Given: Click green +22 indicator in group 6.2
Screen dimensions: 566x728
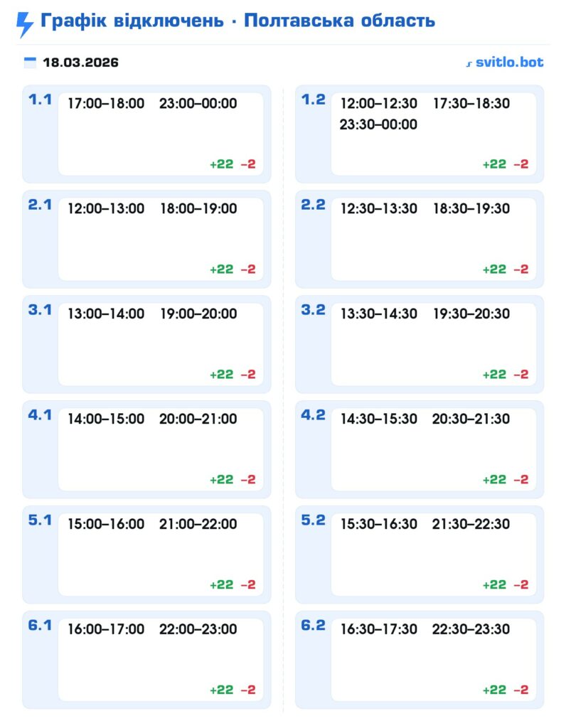Looking at the screenshot, I should [x=494, y=690].
